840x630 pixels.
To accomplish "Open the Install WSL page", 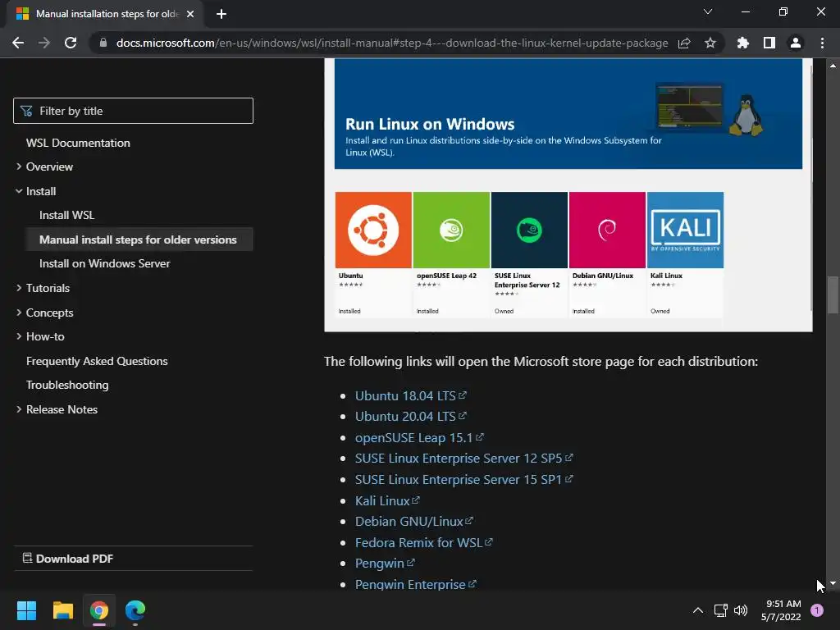I will pyautogui.click(x=67, y=216).
